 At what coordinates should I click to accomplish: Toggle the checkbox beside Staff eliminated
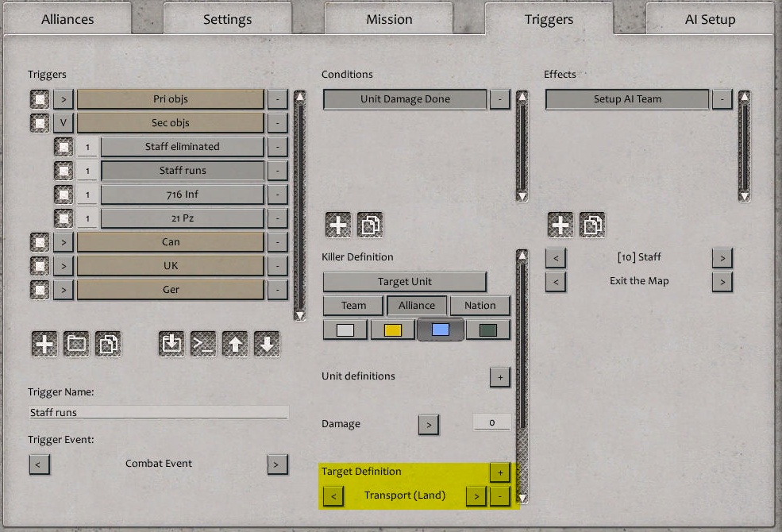click(63, 146)
